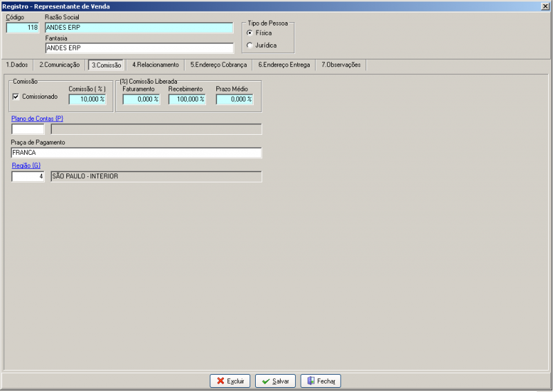Close the Registro window with X
Image resolution: width=553 pixels, height=392 pixels.
coord(545,6)
